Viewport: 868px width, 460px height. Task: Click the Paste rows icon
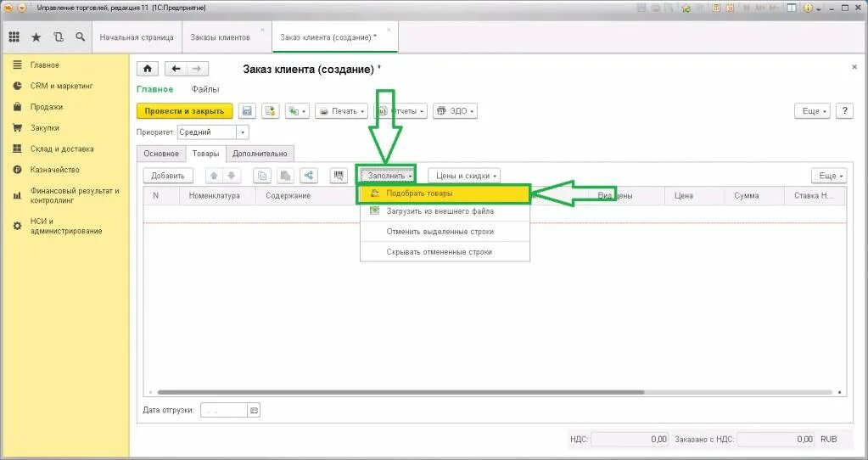[285, 176]
